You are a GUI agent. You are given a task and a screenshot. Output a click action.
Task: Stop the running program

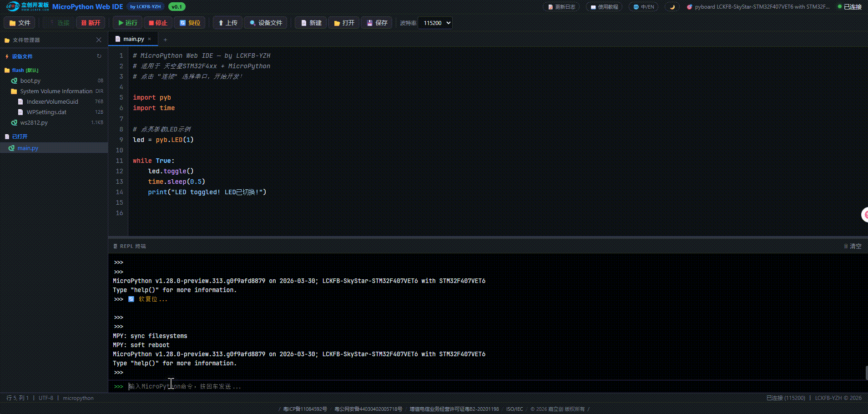[x=158, y=23]
